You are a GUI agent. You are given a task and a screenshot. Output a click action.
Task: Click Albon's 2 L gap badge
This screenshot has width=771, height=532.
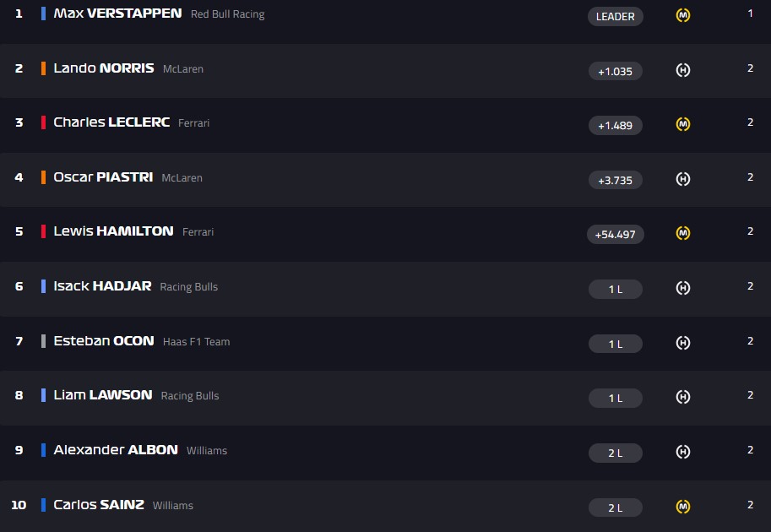(616, 453)
